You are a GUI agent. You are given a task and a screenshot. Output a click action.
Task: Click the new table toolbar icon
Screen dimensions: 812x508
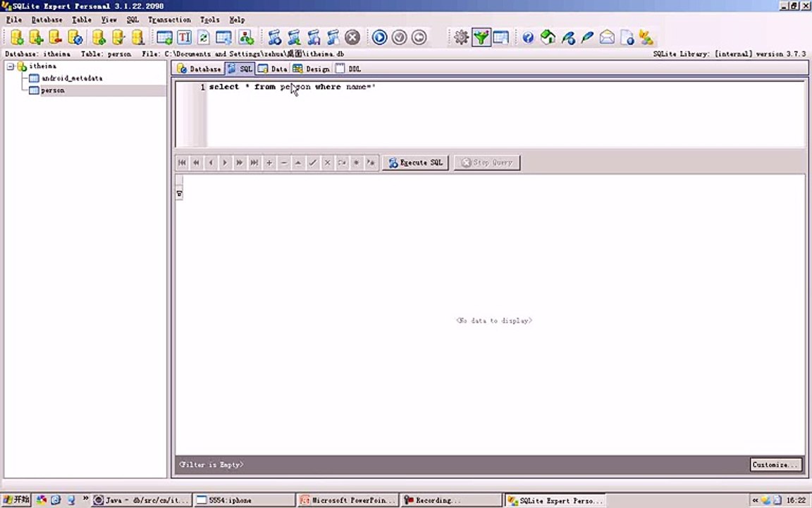[164, 37]
